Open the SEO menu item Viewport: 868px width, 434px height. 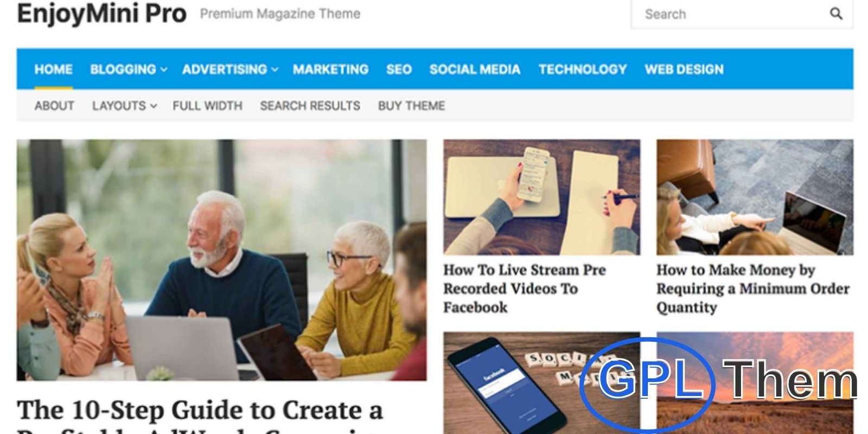tap(399, 69)
